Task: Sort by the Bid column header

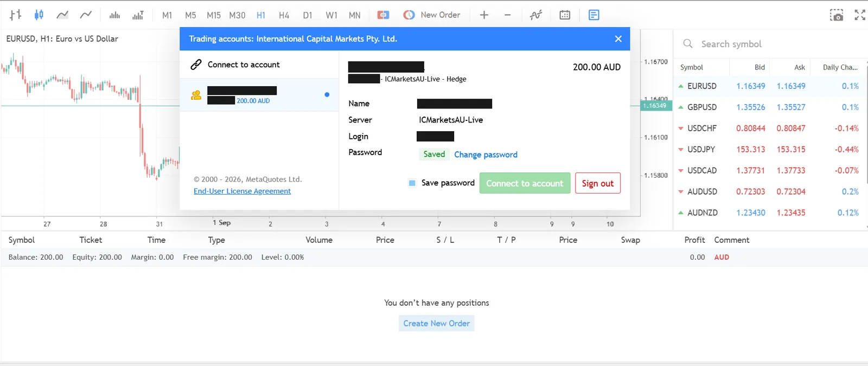Action: pyautogui.click(x=759, y=67)
